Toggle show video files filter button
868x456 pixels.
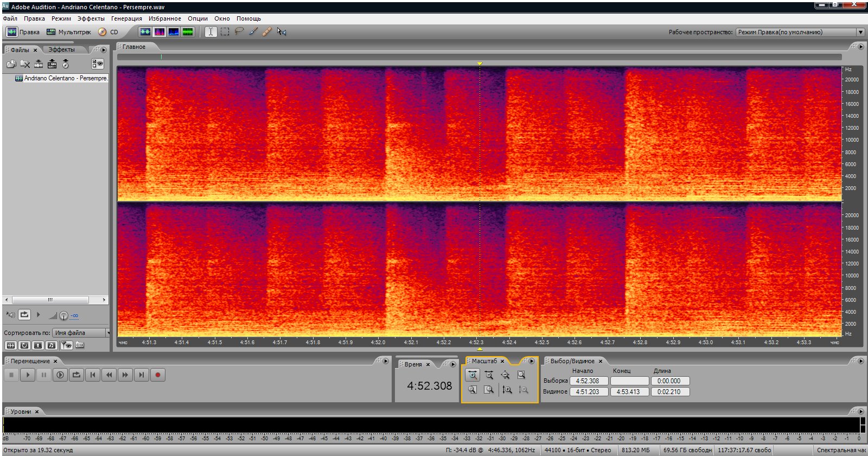(x=38, y=345)
